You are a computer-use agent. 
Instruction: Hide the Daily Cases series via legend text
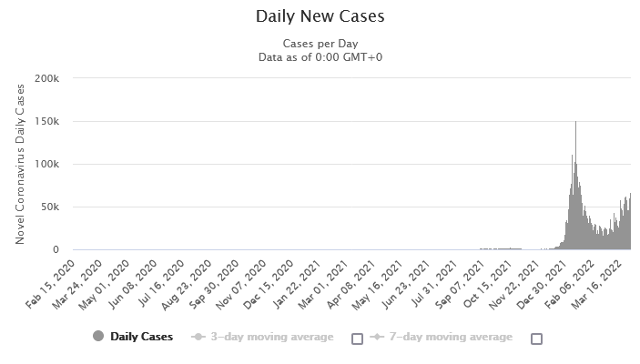(141, 337)
